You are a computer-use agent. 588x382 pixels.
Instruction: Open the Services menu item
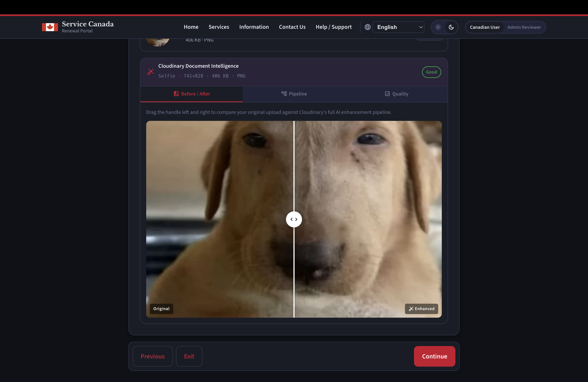(x=219, y=27)
